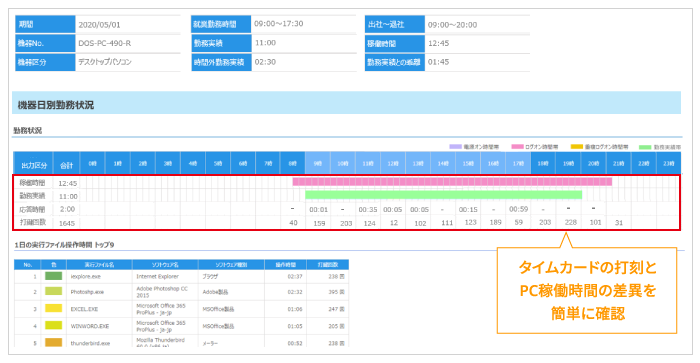Click the yellow EXCEL.EXE color swatch
The width and height of the screenshot is (700, 363).
(54, 308)
